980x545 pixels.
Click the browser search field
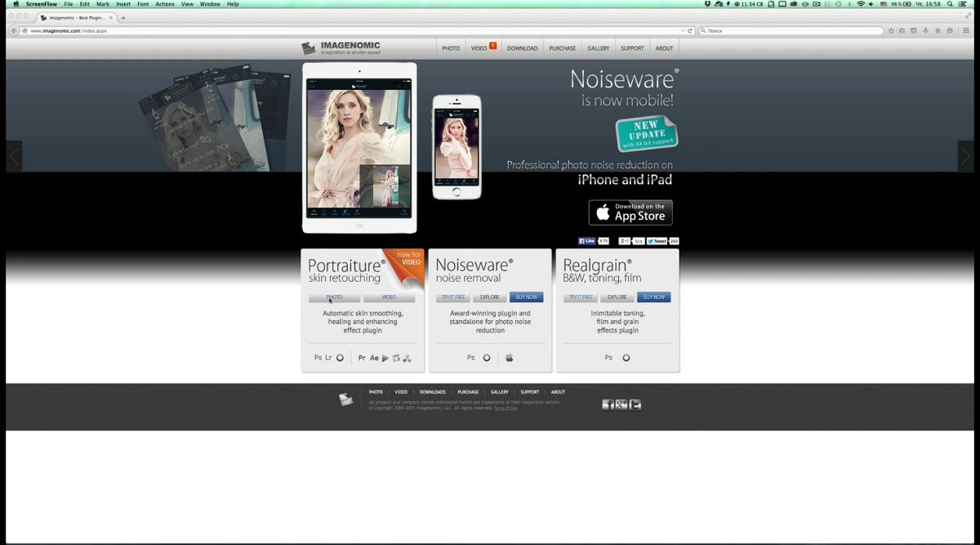pos(791,30)
